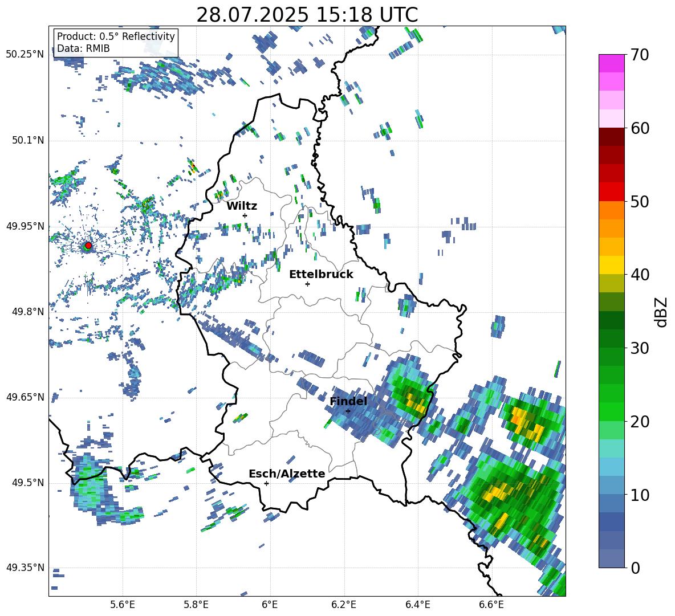
Task: Click the Data: RMIB text
Action: (x=83, y=48)
